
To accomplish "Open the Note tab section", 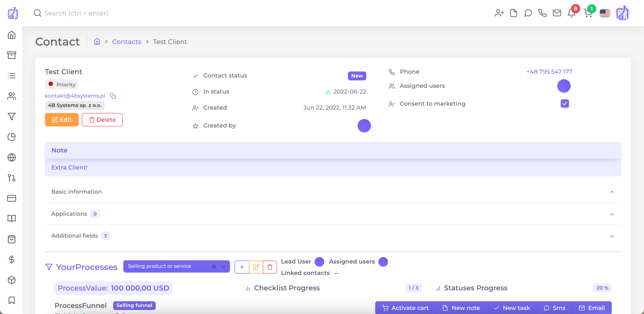I will (x=59, y=150).
